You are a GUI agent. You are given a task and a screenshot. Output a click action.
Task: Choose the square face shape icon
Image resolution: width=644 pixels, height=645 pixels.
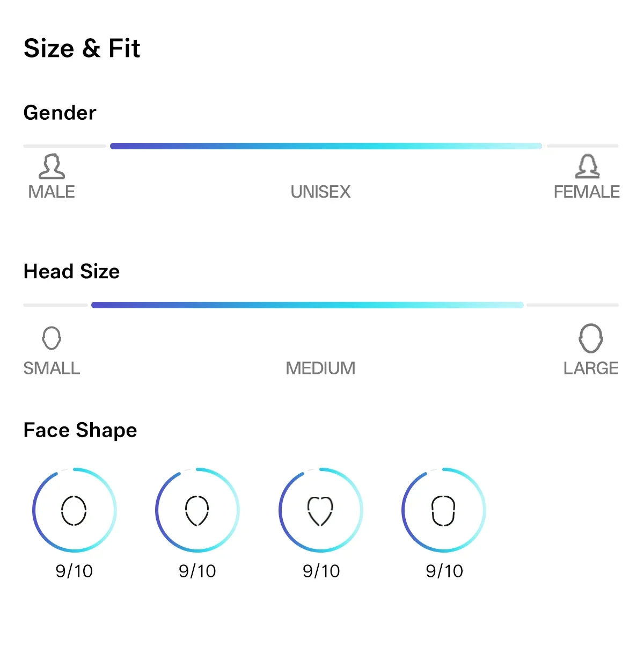(443, 511)
